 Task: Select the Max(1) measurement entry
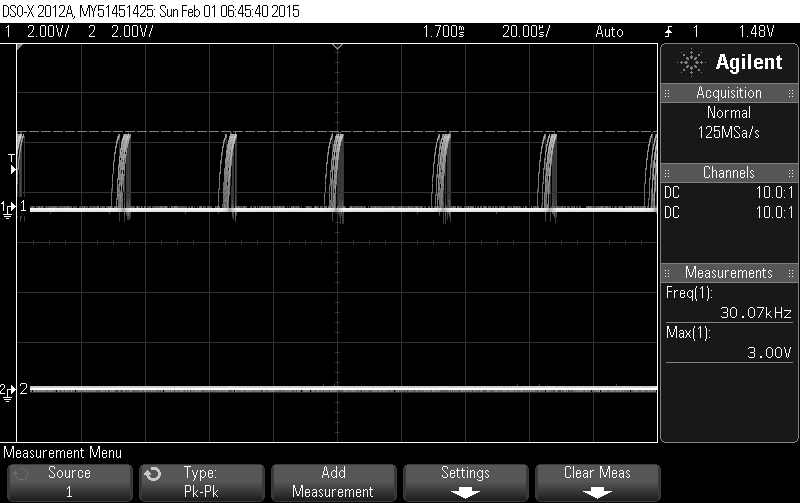tap(688, 333)
